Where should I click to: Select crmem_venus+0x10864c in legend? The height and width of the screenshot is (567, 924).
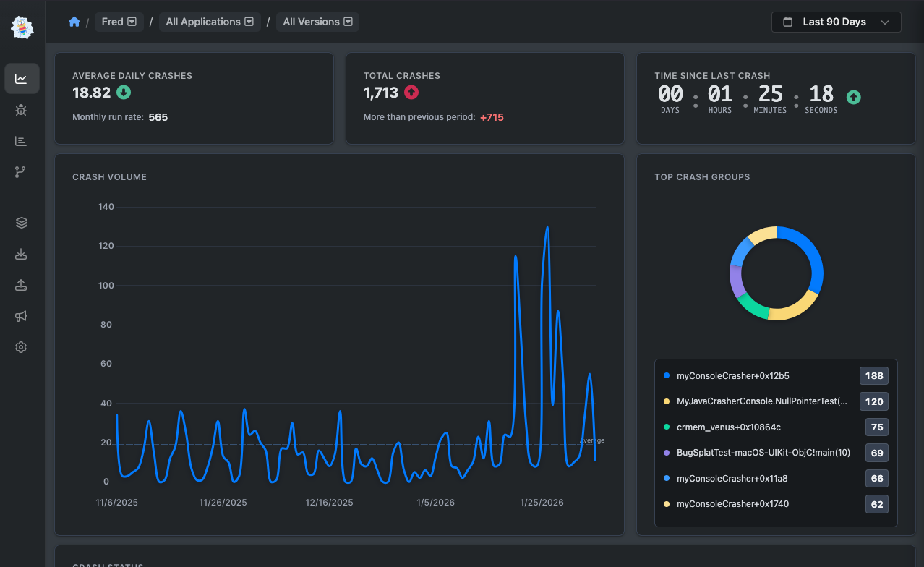pyautogui.click(x=728, y=427)
